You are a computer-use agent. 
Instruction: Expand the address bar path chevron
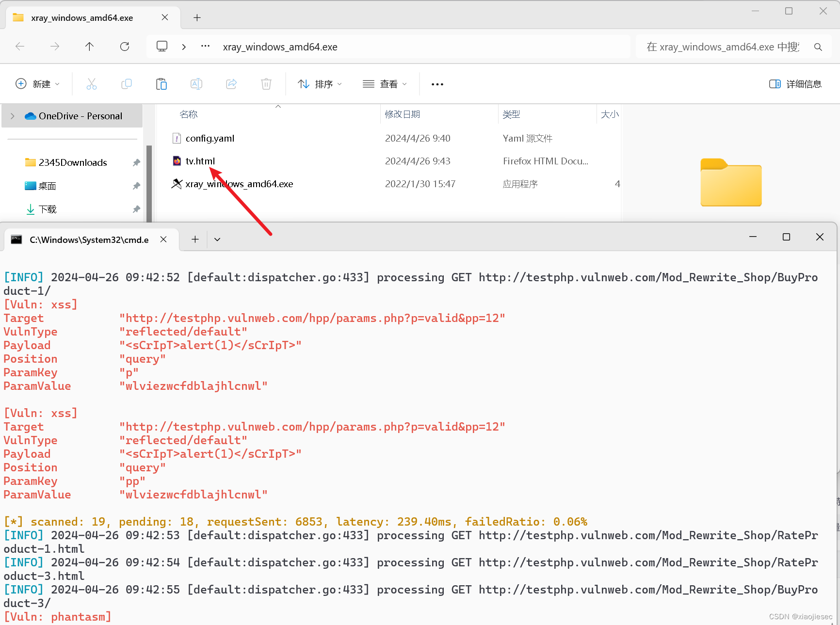184,47
